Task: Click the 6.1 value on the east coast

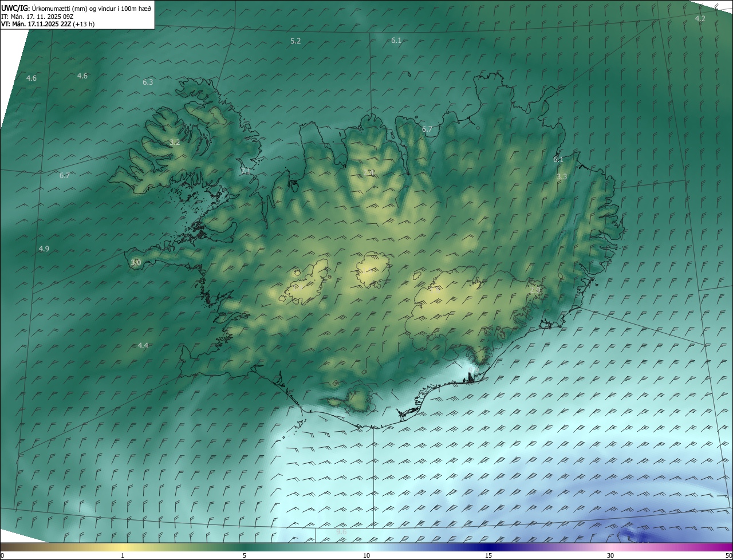Action: [x=558, y=160]
